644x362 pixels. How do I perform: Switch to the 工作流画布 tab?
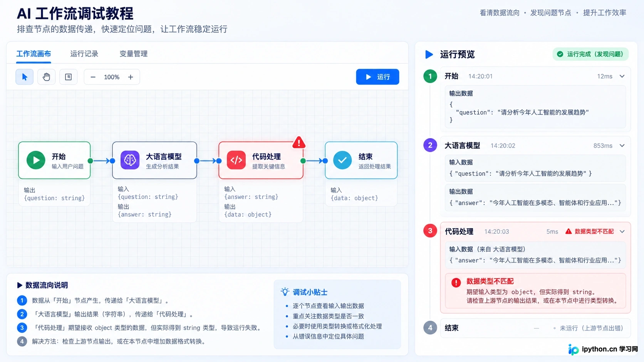tap(34, 54)
